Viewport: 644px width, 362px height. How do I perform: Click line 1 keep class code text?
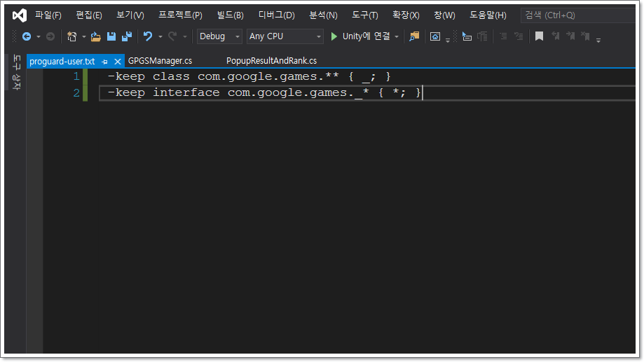point(249,77)
